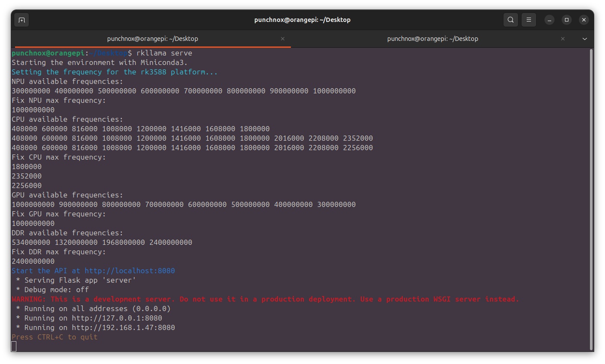The image size is (605, 364).
Task: Open the http://192.168.1.47:8080 link
Action: (123, 328)
